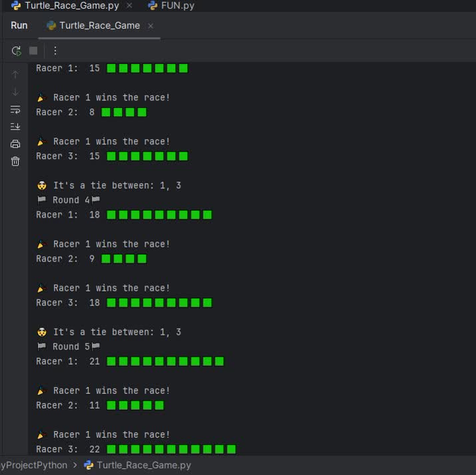Click the 'Racer 3: 15' output line

tap(112, 156)
